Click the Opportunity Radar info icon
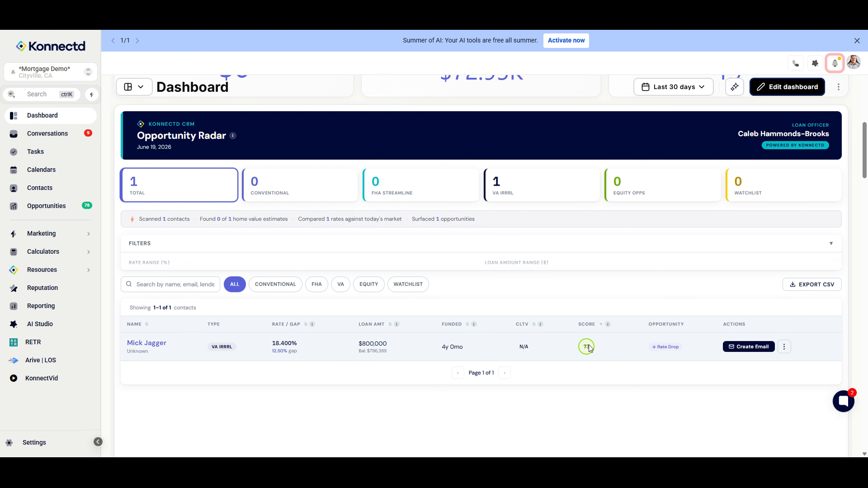868x488 pixels. point(233,136)
